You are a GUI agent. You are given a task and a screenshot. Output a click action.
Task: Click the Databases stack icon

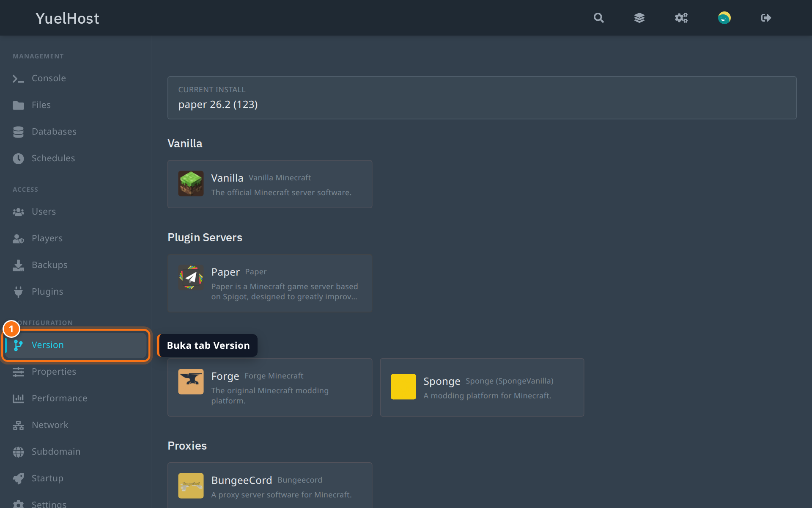click(18, 132)
